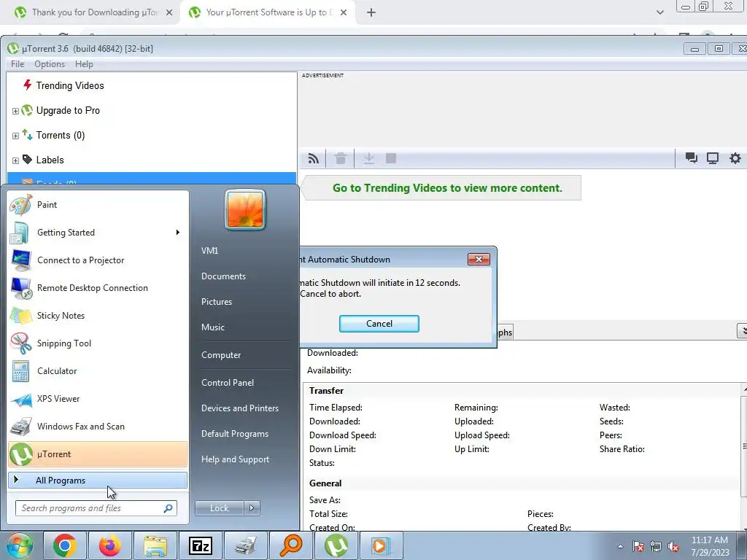The image size is (747, 560).
Task: Open Computer from Start menu
Action: coord(221,355)
